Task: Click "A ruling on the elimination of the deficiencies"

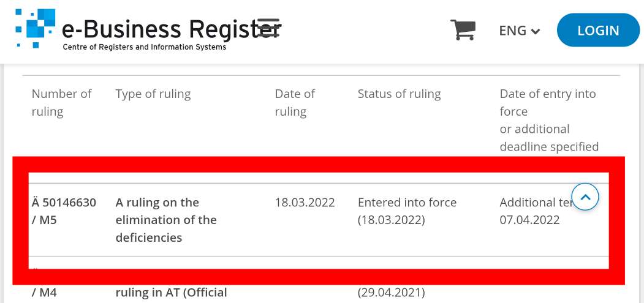Action: (165, 220)
